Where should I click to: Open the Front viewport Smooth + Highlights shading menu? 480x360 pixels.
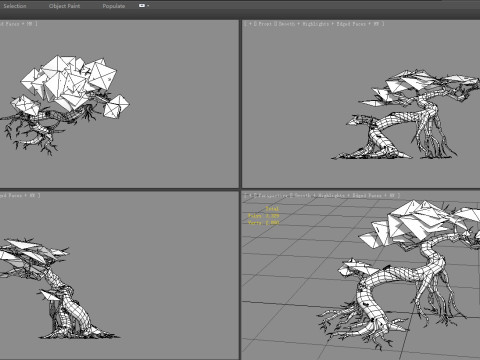301,24
